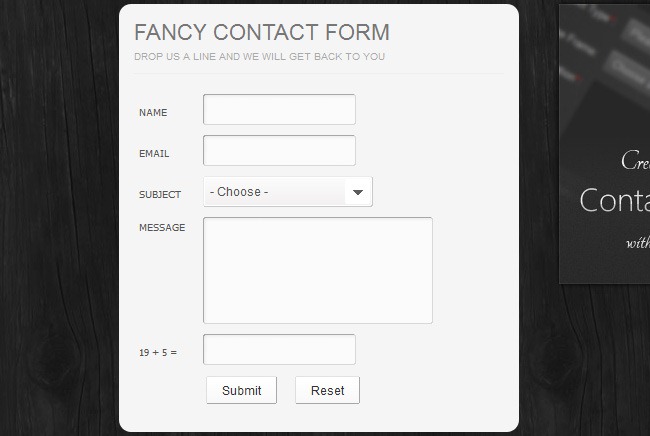This screenshot has width=650, height=436.
Task: Click the NAME field label
Action: [x=153, y=113]
